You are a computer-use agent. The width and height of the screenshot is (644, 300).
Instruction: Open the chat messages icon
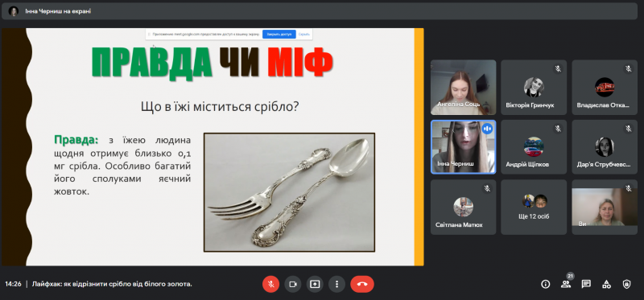pyautogui.click(x=586, y=284)
